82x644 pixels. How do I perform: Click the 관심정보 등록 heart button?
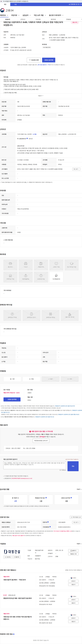point(34,60)
